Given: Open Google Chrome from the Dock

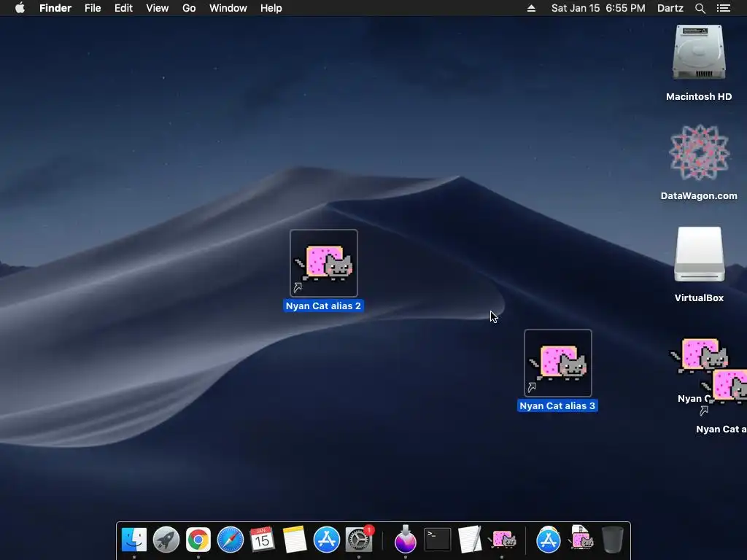Looking at the screenshot, I should click(x=198, y=540).
